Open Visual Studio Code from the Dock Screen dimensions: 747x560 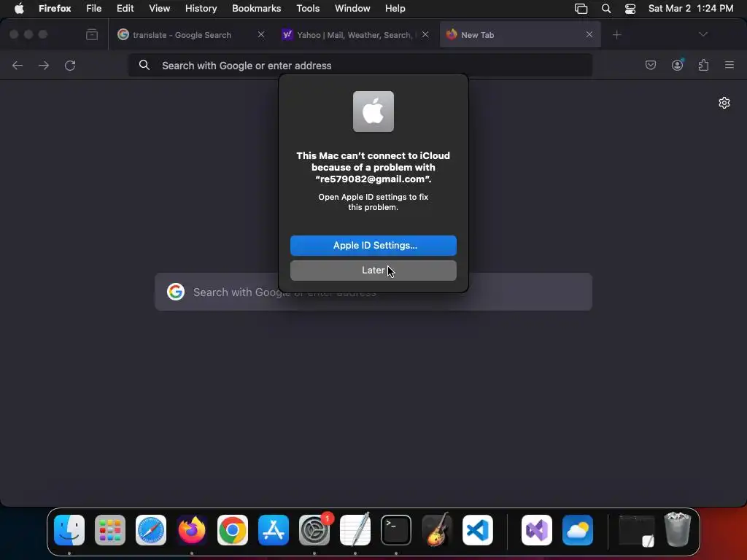(x=477, y=530)
